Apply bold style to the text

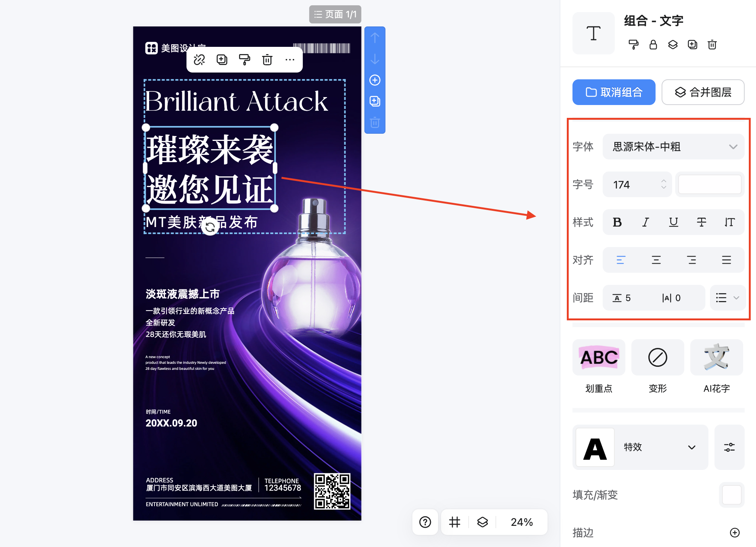click(617, 222)
